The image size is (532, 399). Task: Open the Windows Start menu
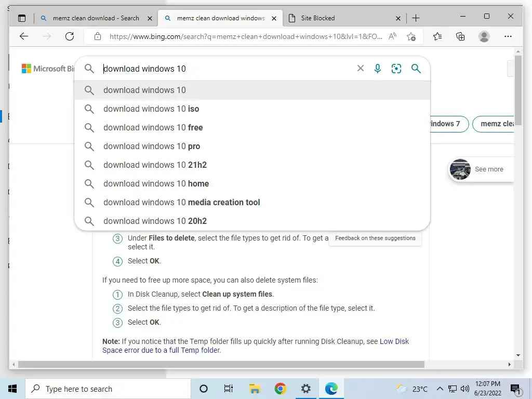coord(12,389)
